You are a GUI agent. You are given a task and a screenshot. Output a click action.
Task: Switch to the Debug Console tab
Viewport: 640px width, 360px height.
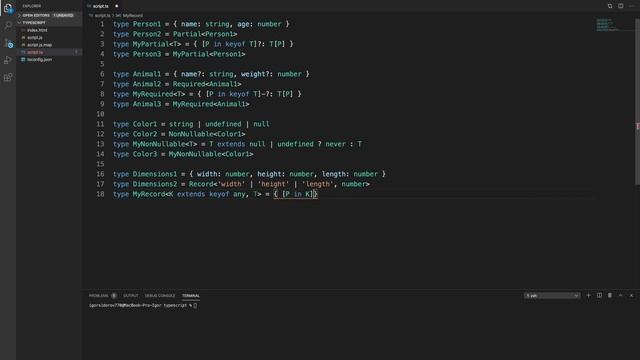click(160, 296)
